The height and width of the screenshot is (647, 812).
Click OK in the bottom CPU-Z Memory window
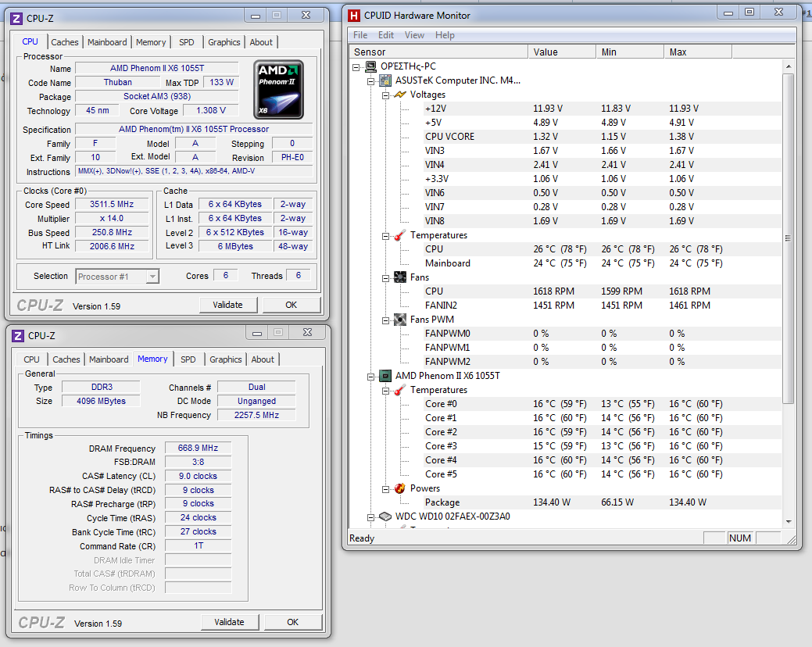tap(292, 622)
